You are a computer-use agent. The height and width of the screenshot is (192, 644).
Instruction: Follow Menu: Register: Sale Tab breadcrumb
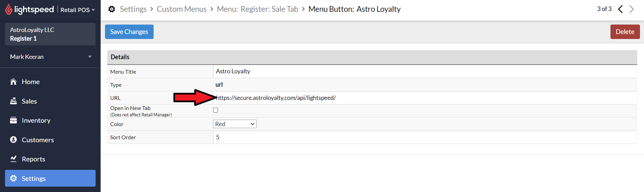[x=258, y=9]
